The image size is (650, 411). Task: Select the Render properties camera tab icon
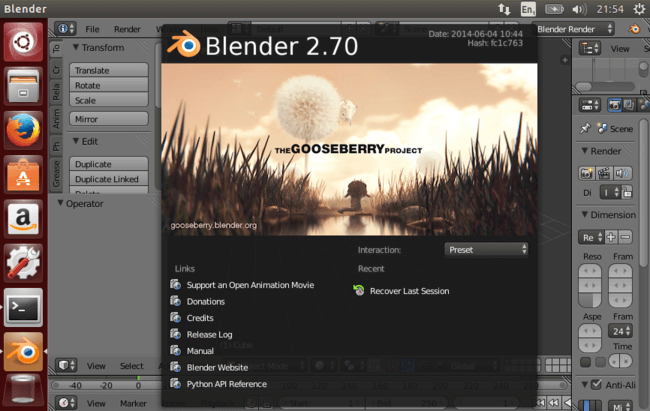click(x=614, y=105)
